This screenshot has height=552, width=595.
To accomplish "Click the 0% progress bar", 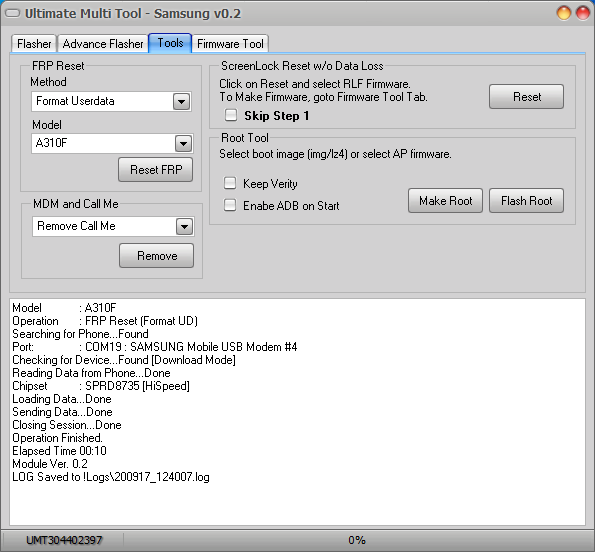I will (356, 540).
